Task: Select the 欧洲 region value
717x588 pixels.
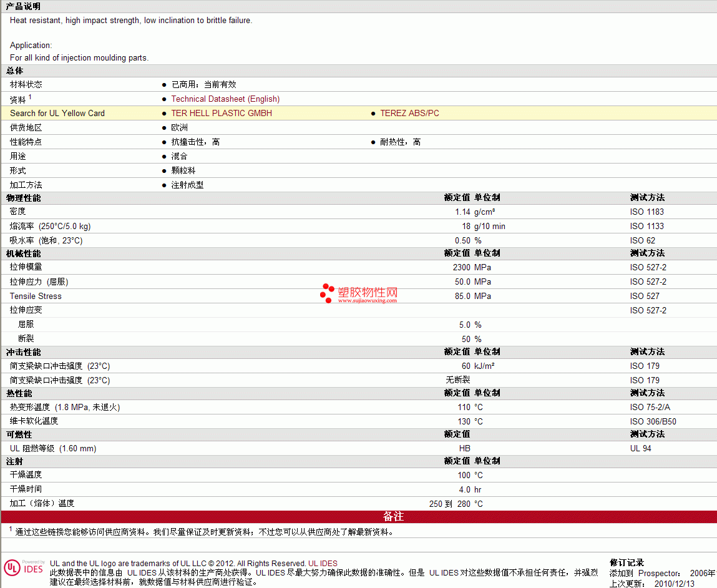Action: 180,127
